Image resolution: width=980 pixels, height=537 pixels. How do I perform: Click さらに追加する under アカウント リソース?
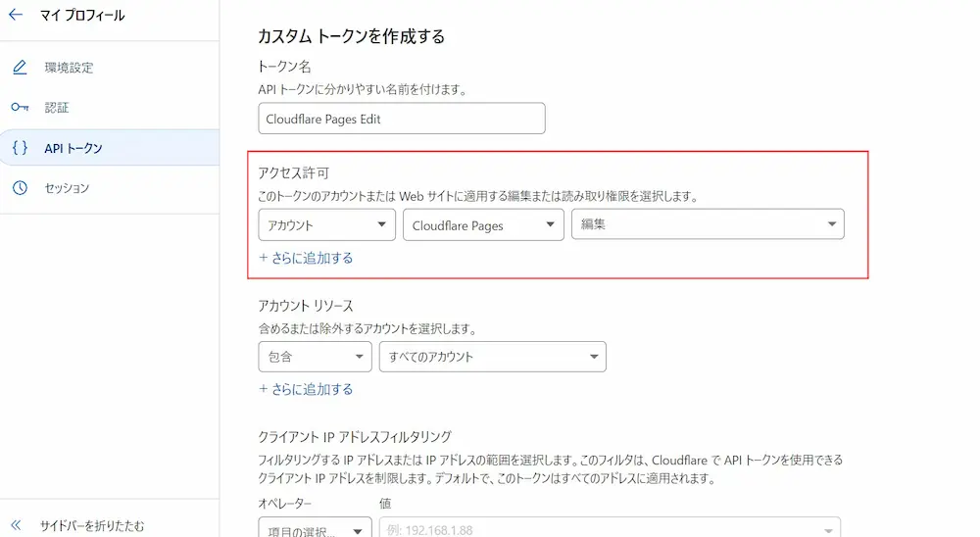pyautogui.click(x=306, y=389)
